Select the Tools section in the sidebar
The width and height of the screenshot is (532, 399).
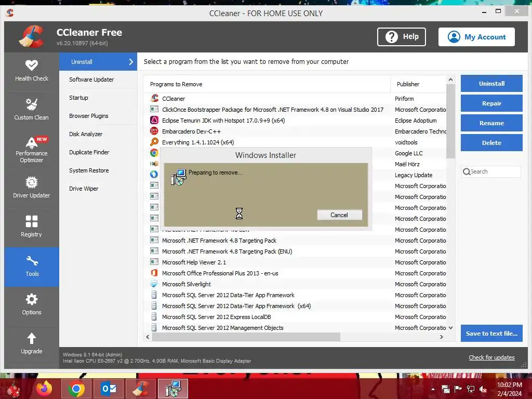tap(32, 267)
